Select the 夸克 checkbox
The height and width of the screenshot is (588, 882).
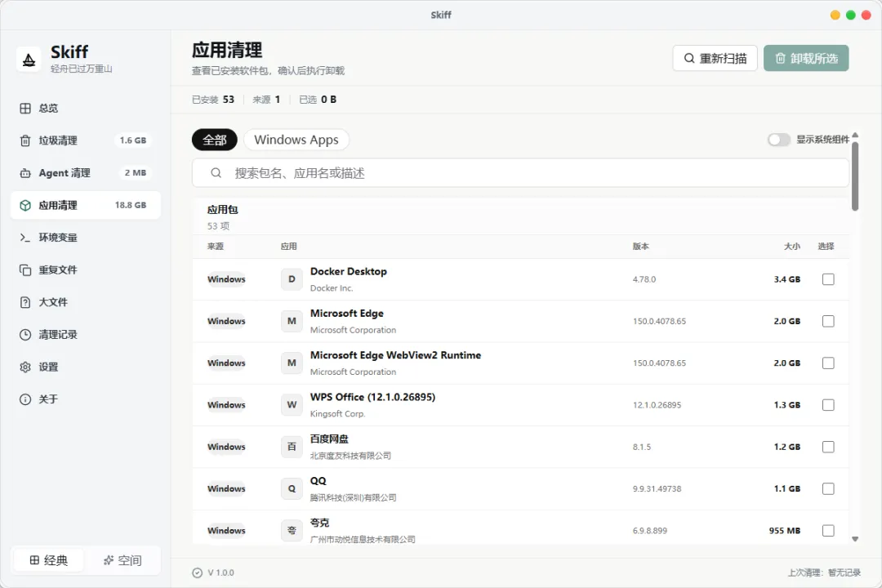tap(828, 531)
